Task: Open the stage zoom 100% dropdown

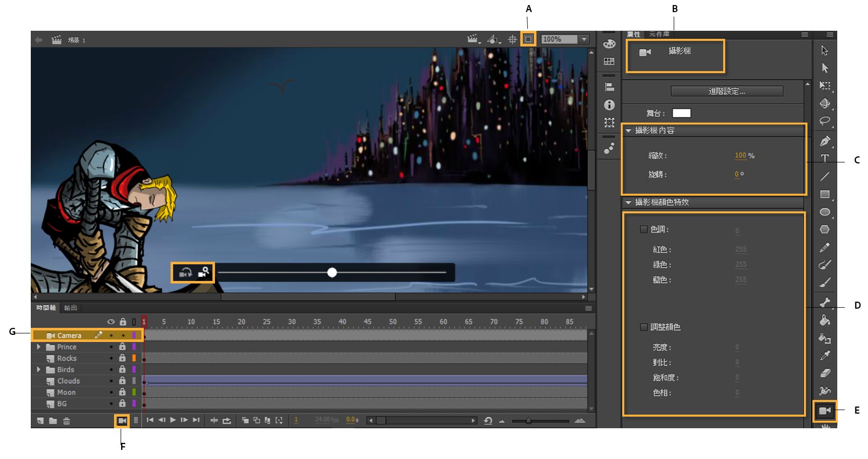Action: pos(584,39)
